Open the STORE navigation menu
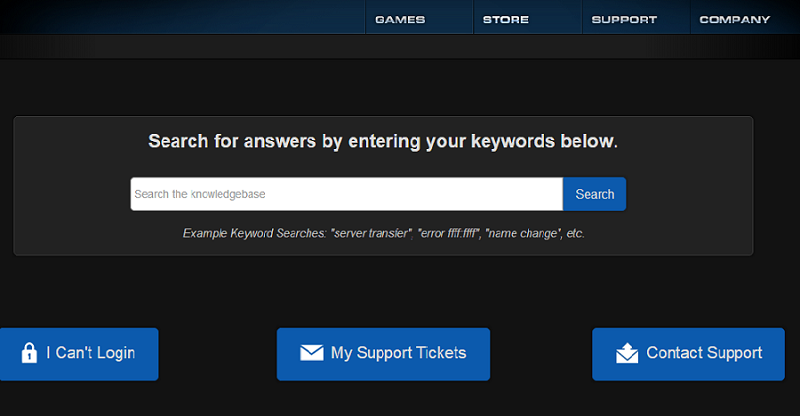Viewport: 800px width, 416px height. click(506, 19)
